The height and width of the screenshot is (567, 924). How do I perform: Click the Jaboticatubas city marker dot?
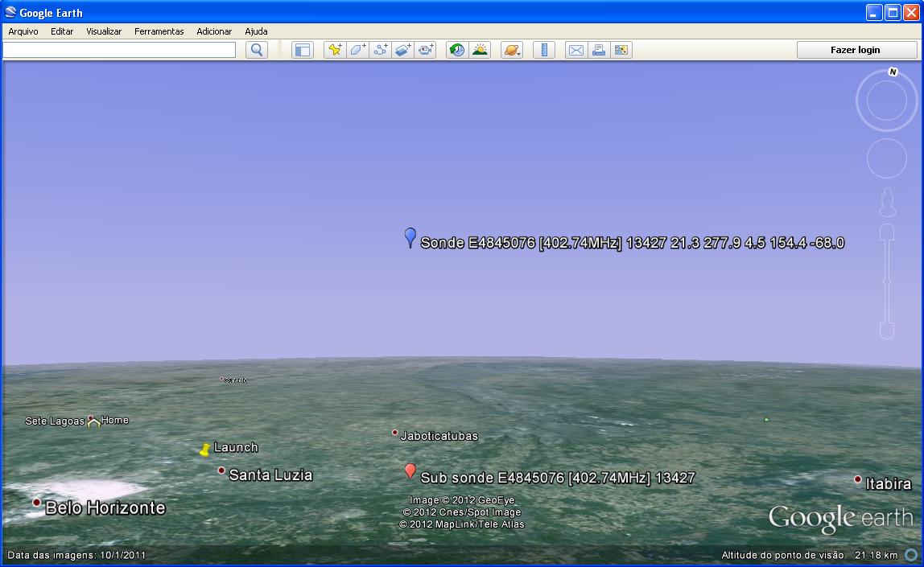pyautogui.click(x=395, y=433)
